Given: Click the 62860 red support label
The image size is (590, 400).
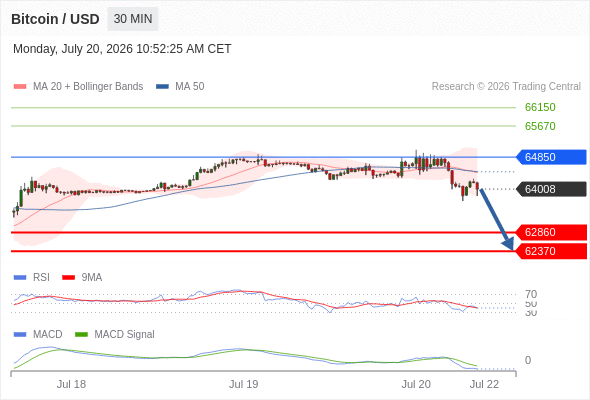Looking at the screenshot, I should [x=551, y=232].
